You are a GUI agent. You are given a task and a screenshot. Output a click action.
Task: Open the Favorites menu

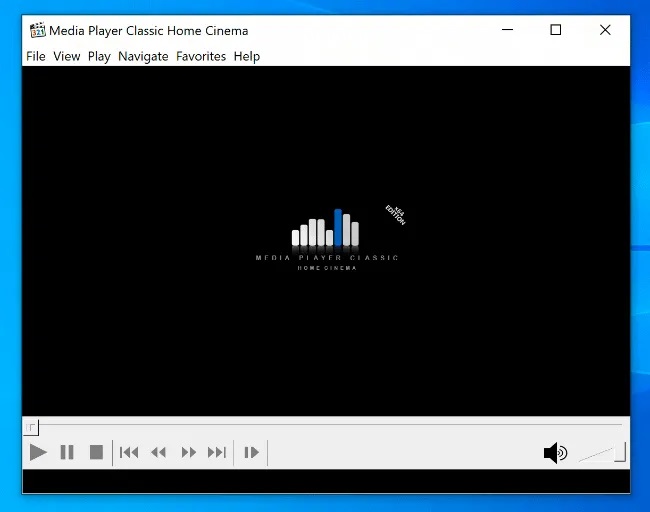tap(201, 56)
